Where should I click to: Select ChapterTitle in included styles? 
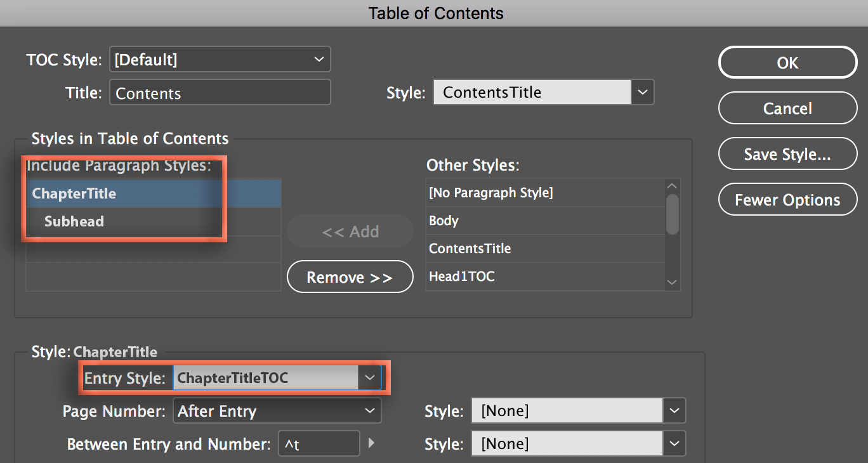[x=74, y=193]
